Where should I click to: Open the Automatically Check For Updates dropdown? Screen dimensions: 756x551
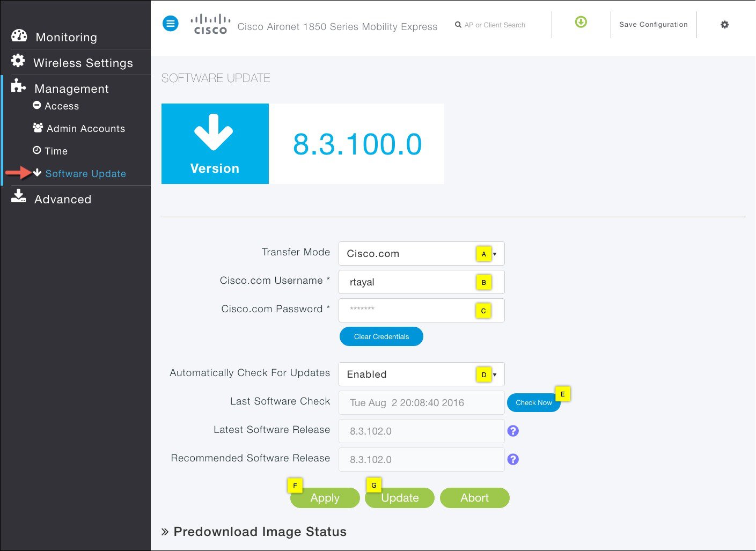[x=422, y=374]
